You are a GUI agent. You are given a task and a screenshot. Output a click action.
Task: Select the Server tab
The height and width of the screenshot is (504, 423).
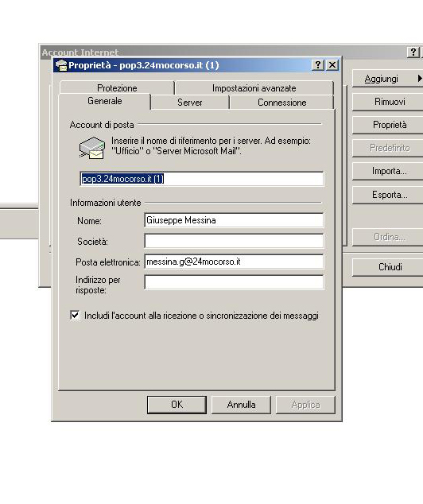[x=190, y=103]
